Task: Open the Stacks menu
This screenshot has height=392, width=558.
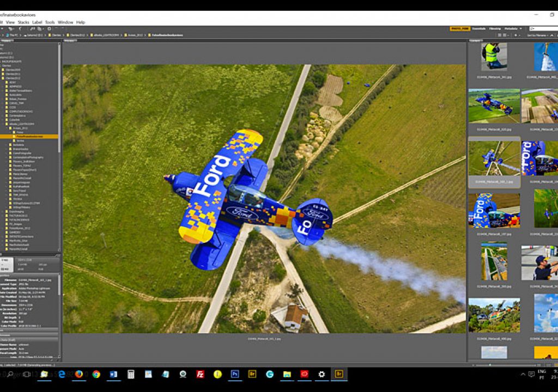Action: (x=23, y=22)
